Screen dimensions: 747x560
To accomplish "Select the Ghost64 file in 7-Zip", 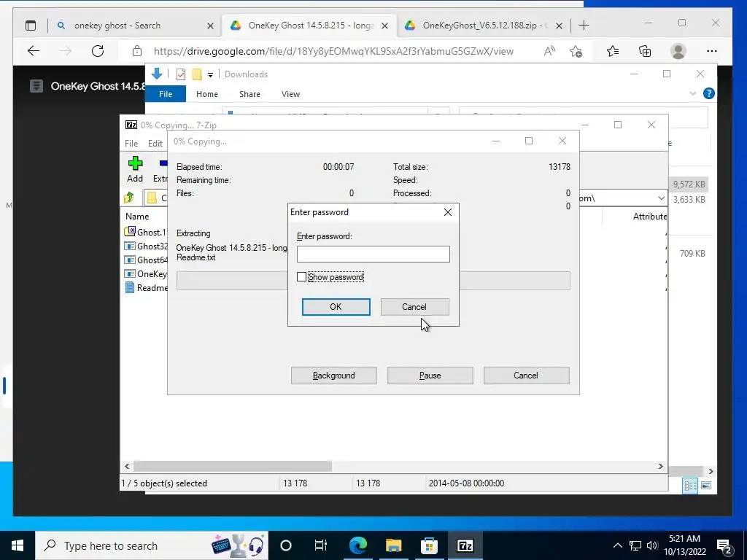I will (146, 260).
